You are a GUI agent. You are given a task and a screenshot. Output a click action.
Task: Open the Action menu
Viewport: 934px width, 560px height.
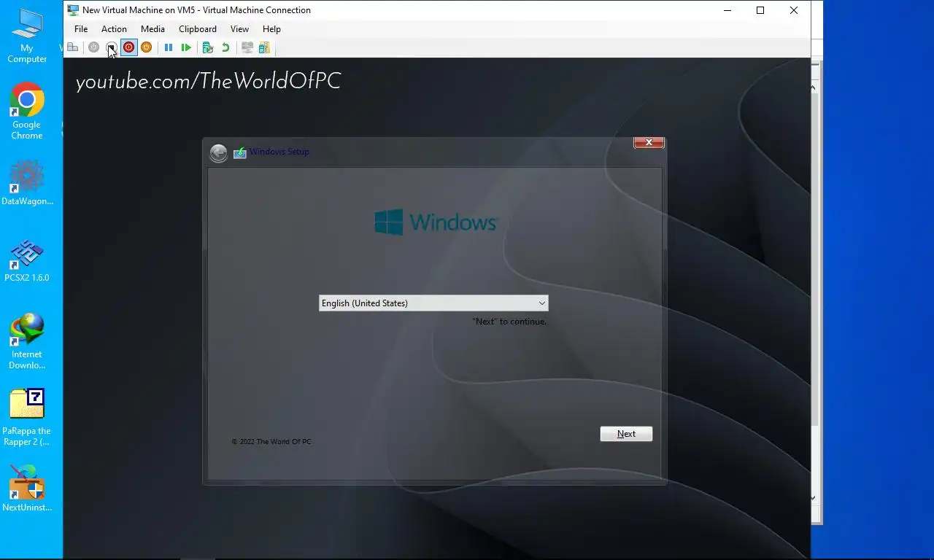[114, 29]
